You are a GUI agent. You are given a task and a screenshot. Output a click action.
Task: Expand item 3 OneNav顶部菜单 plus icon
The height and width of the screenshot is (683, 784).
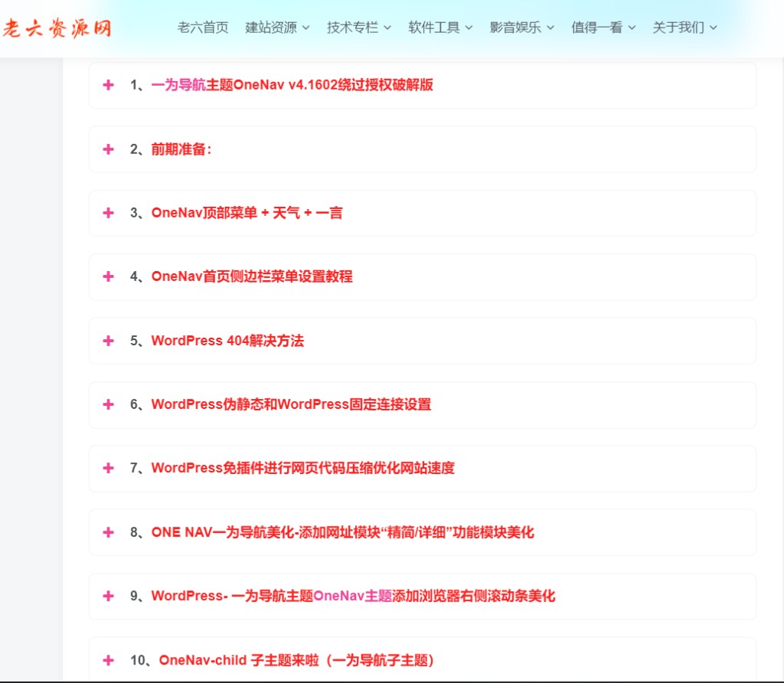point(108,213)
